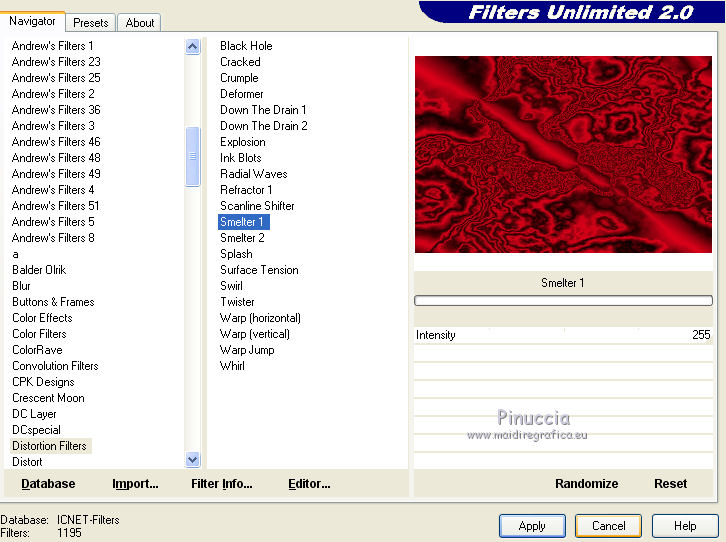Choose the Radial Waves filter
Image resolution: width=726 pixels, height=542 pixels.
point(253,174)
